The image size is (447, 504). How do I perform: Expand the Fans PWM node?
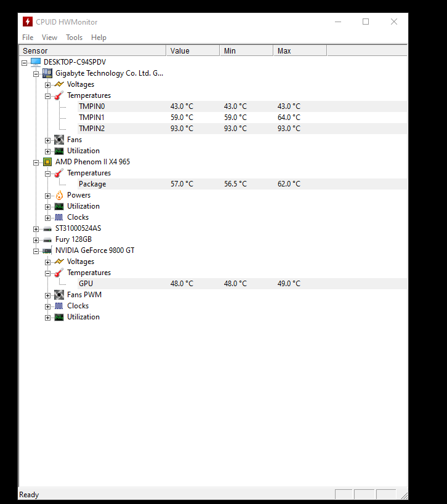pos(47,296)
